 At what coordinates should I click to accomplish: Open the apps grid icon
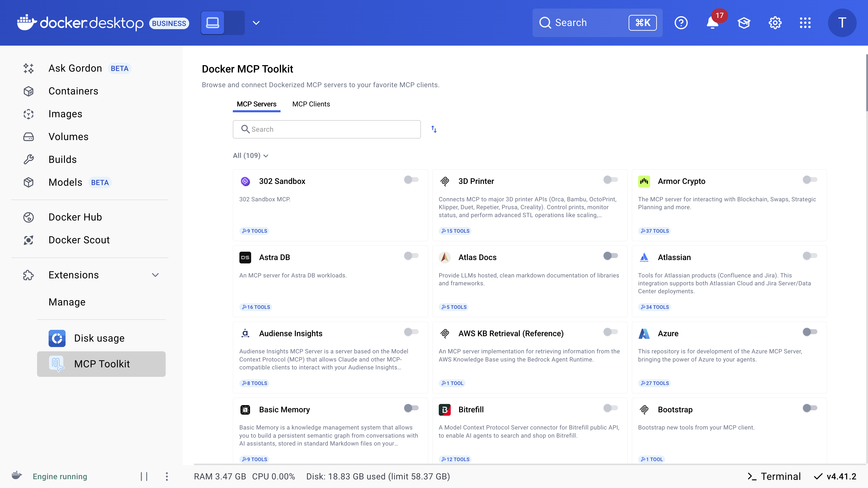pyautogui.click(x=805, y=23)
